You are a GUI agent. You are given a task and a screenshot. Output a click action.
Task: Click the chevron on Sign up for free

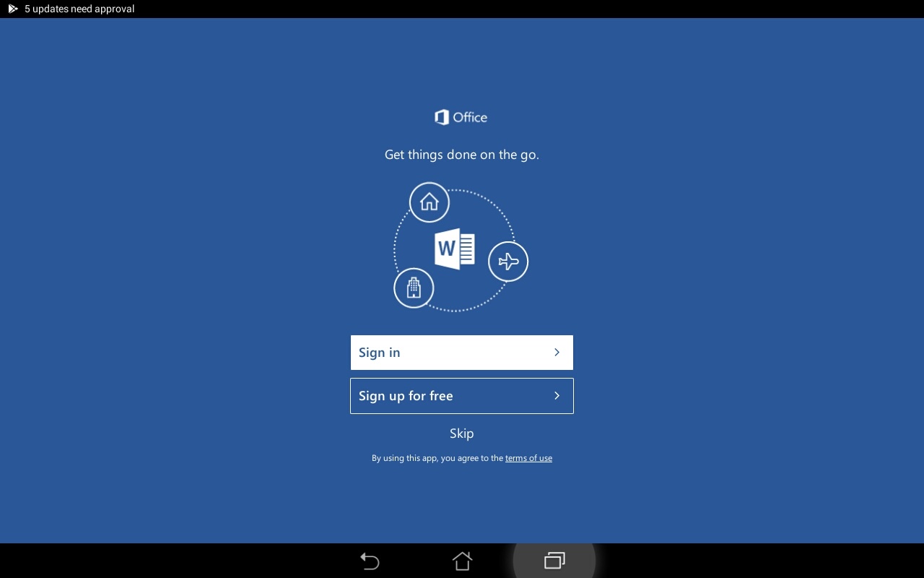557,396
